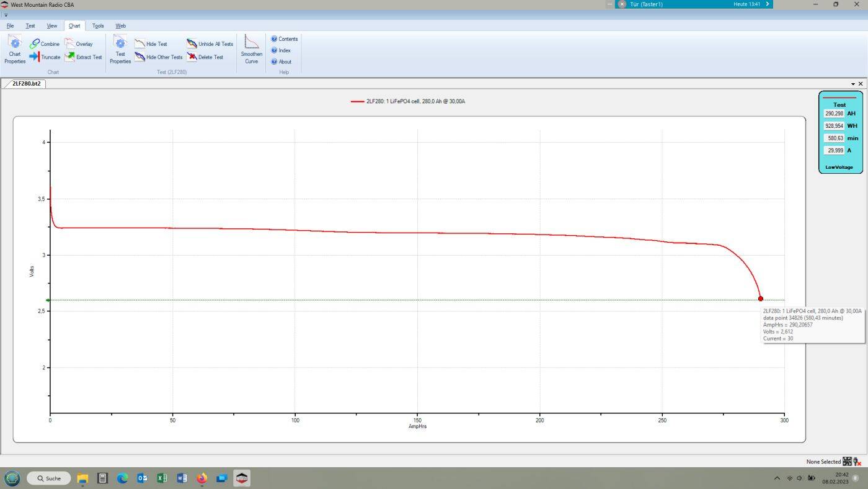Screen dimensions: 868x489
Task: Open Test Properties in the ribbon
Action: click(120, 50)
